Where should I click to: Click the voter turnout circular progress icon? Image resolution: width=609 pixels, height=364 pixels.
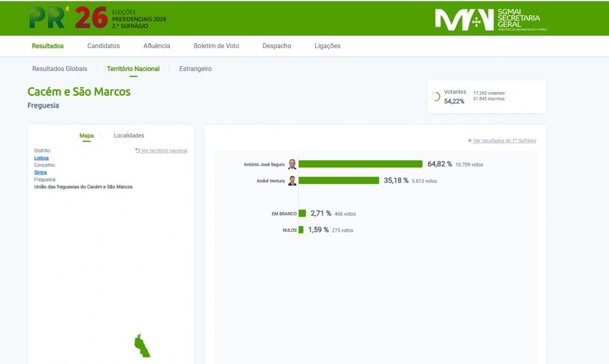[x=435, y=97]
